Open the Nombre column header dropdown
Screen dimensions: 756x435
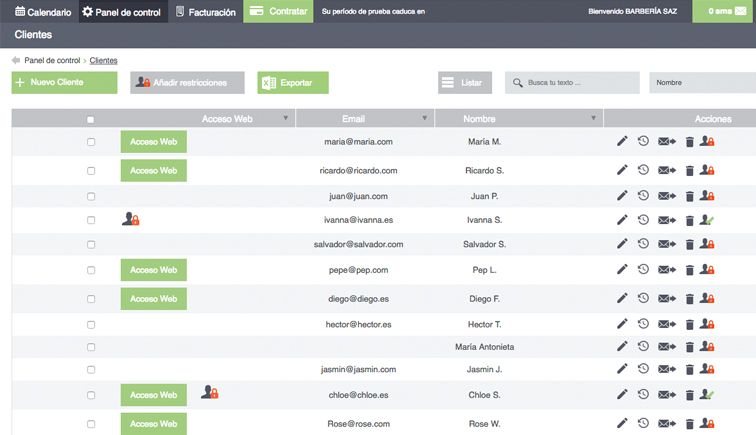pyautogui.click(x=593, y=118)
